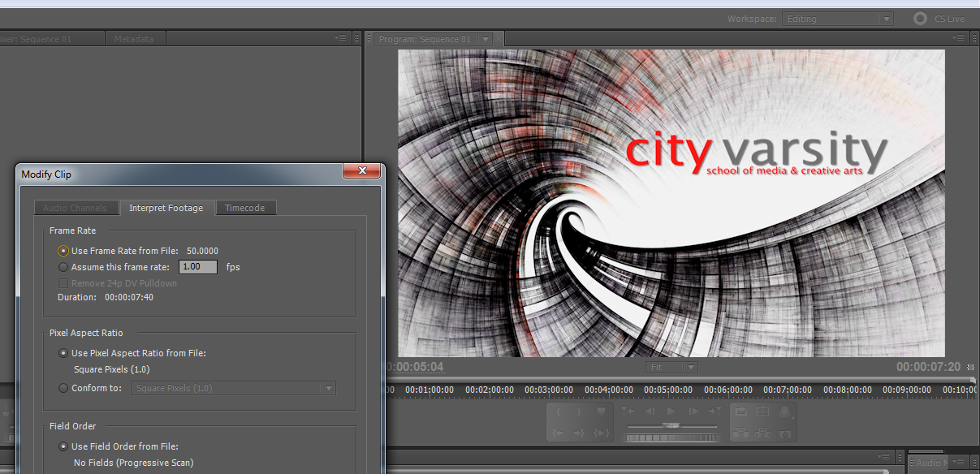Select Assume this frame rate option
980x474 pixels.
(63, 266)
